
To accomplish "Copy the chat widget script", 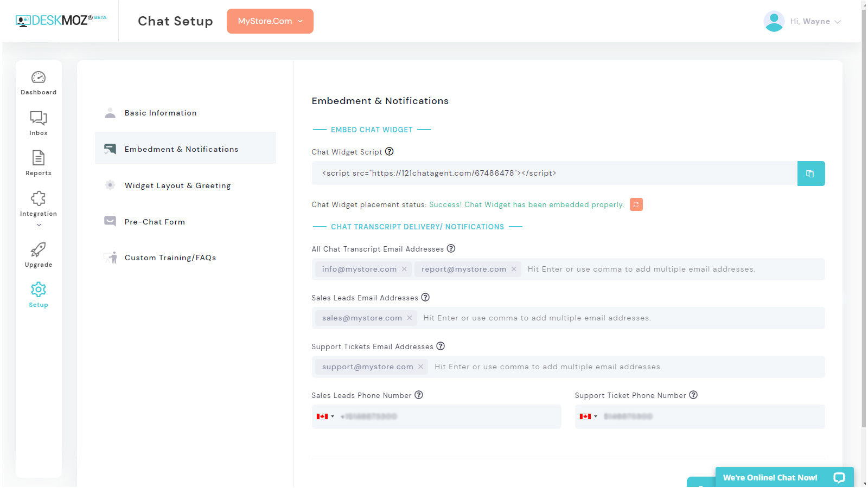I will coord(810,174).
